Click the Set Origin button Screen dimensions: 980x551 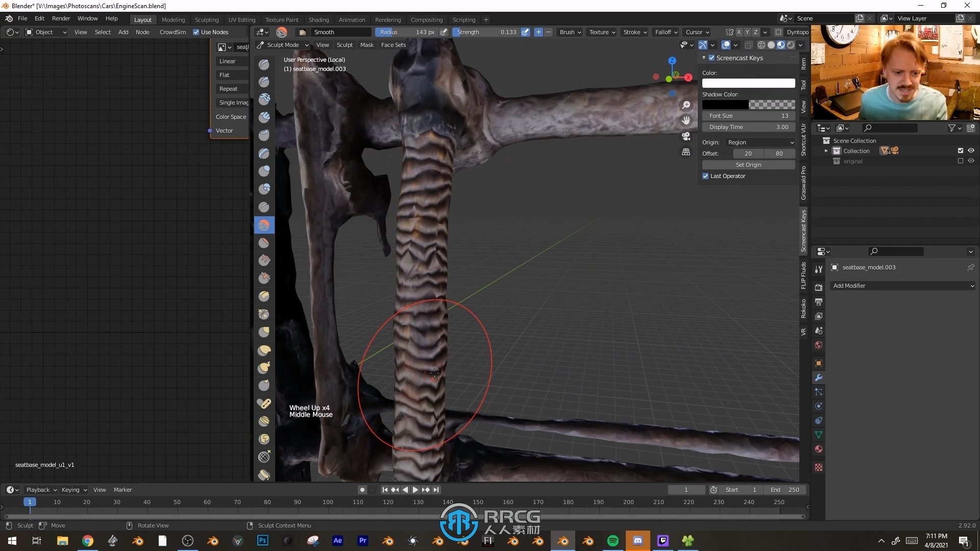[x=748, y=164]
